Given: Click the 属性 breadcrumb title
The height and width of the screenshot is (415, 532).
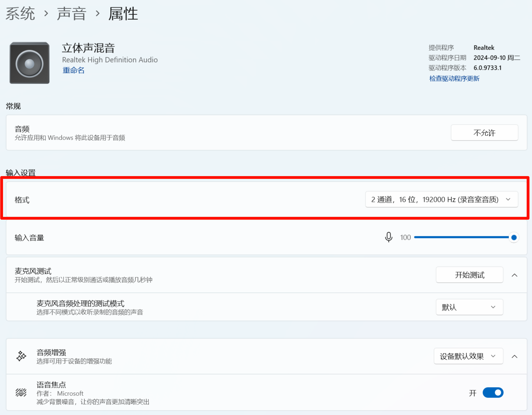Looking at the screenshot, I should click(x=123, y=13).
